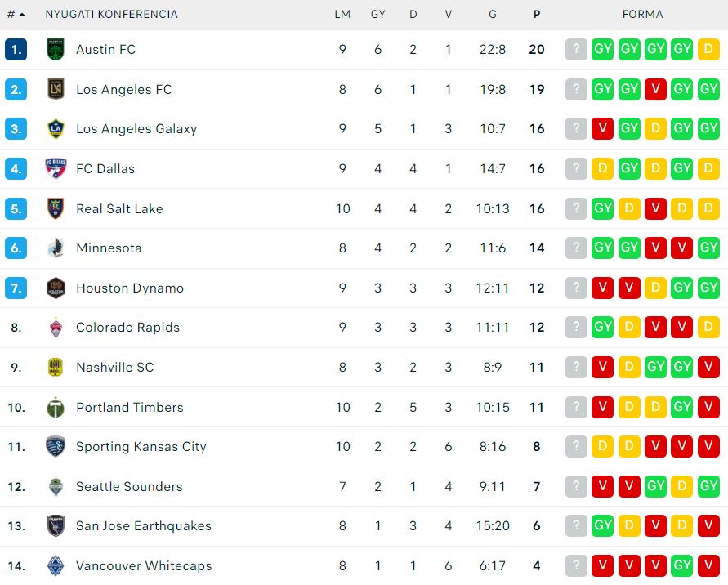Click the Portland Timbers logo

click(56, 408)
